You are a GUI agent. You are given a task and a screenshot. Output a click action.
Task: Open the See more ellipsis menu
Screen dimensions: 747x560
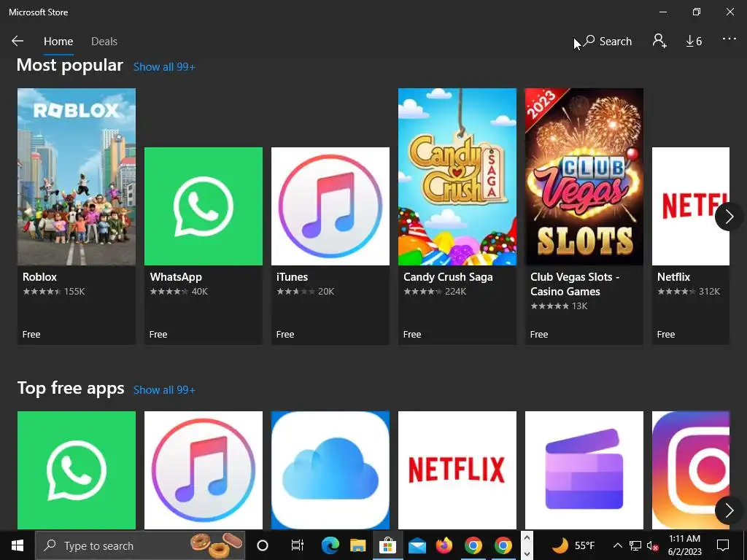pos(729,39)
